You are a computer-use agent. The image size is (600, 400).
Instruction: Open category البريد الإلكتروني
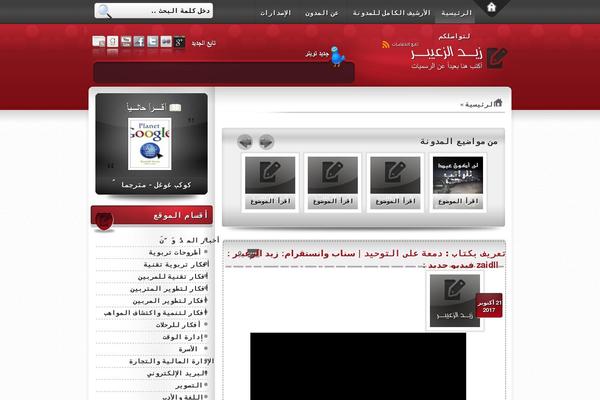tap(177, 373)
